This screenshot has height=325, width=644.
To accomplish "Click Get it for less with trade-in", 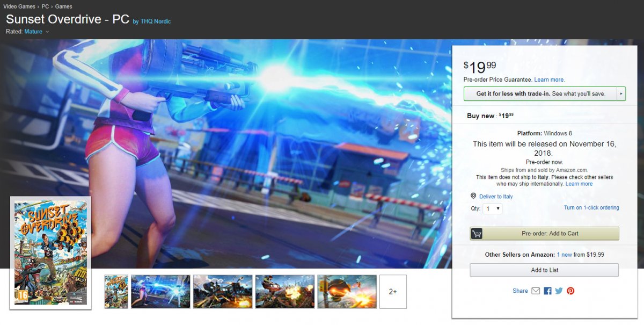I will (540, 93).
